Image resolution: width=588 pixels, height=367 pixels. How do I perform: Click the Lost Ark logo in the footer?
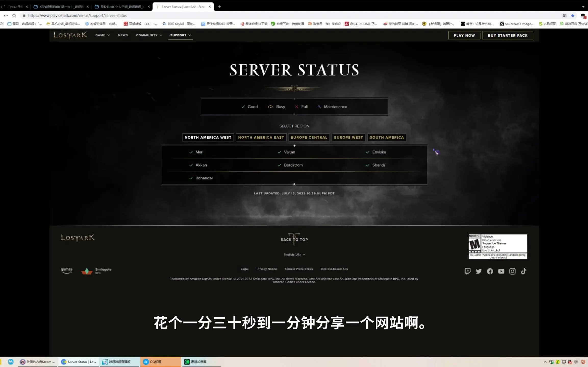click(x=78, y=238)
